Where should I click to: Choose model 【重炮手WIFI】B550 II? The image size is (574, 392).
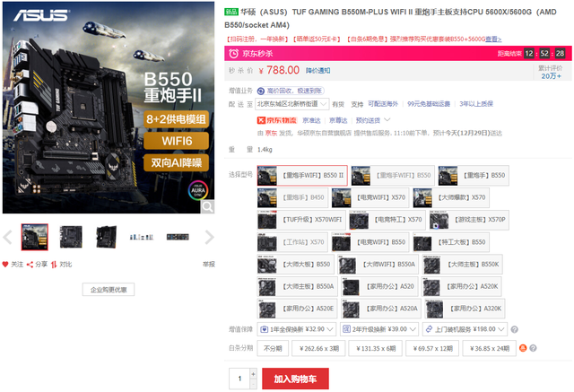[302, 176]
